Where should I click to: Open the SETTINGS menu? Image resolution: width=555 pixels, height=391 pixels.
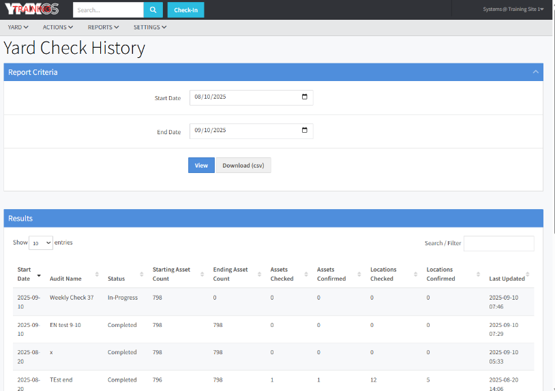(150, 27)
